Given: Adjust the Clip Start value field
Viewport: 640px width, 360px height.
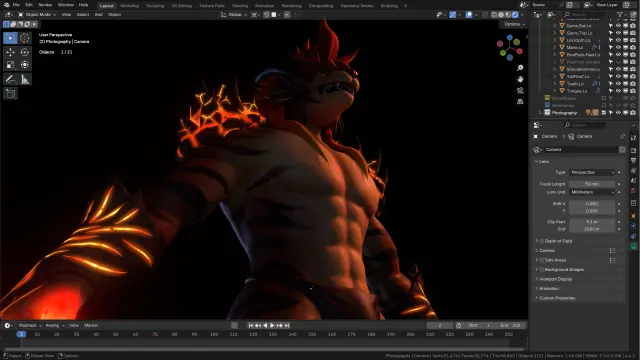Looking at the screenshot, I should coord(592,222).
